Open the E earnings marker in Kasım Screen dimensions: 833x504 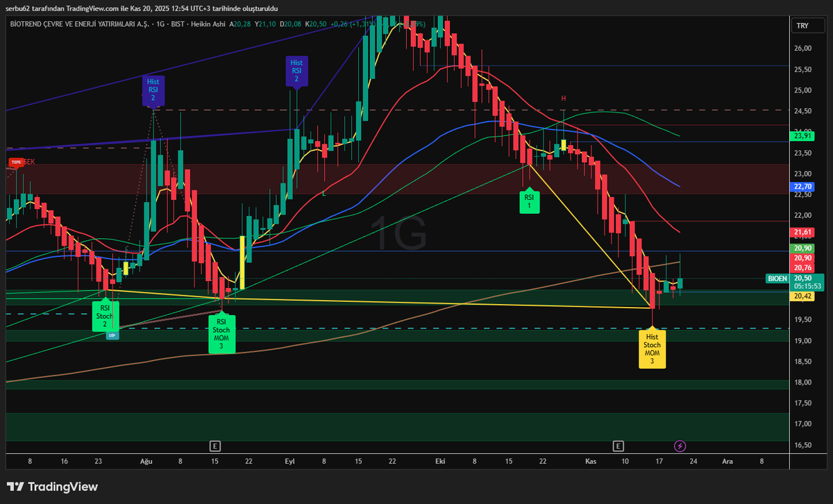tap(618, 446)
